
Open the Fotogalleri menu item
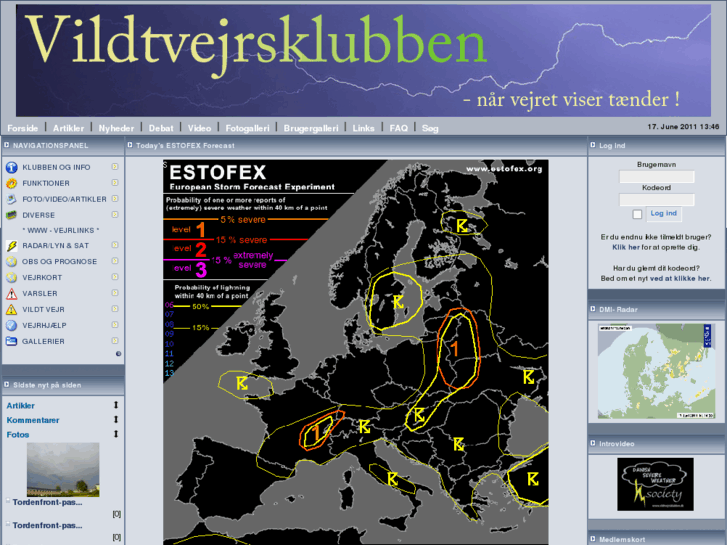click(x=247, y=128)
